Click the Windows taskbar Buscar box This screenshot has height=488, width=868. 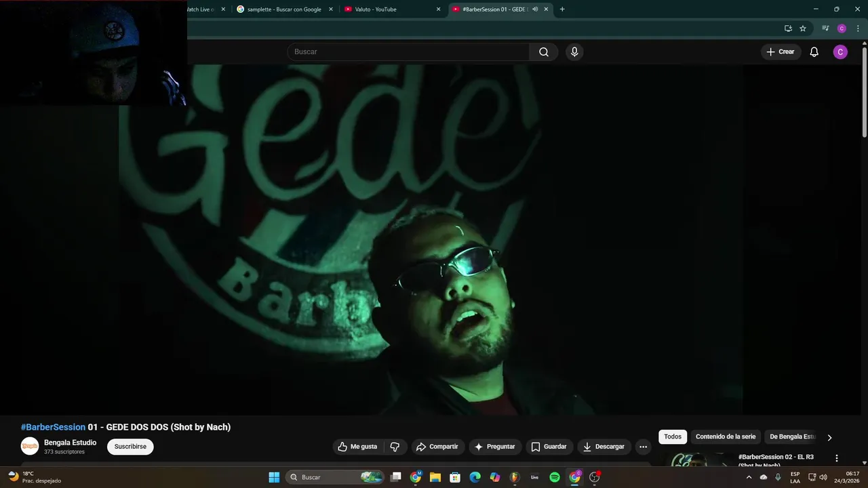tap(335, 477)
